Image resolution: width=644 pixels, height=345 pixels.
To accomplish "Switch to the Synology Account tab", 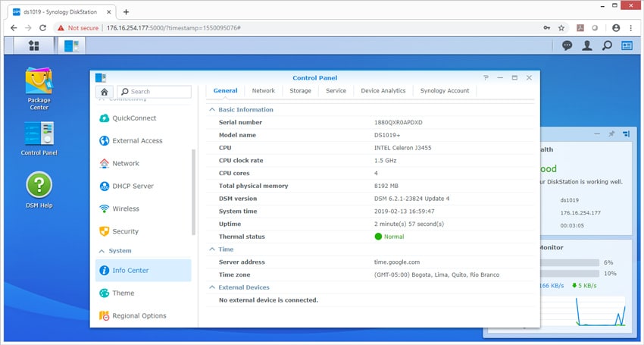I will click(445, 90).
